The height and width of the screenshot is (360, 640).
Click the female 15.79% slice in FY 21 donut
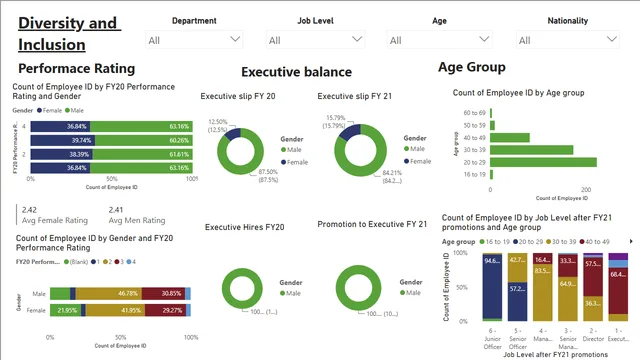click(x=351, y=132)
